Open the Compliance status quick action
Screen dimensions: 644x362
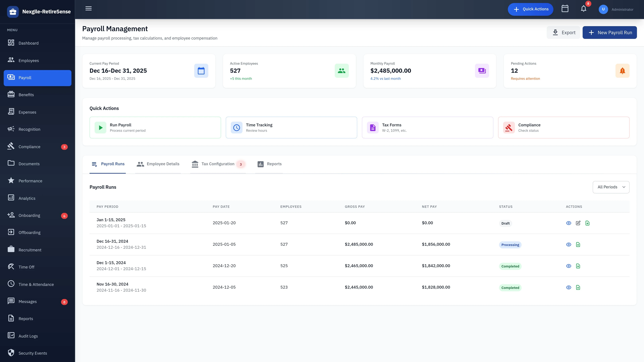click(x=563, y=127)
